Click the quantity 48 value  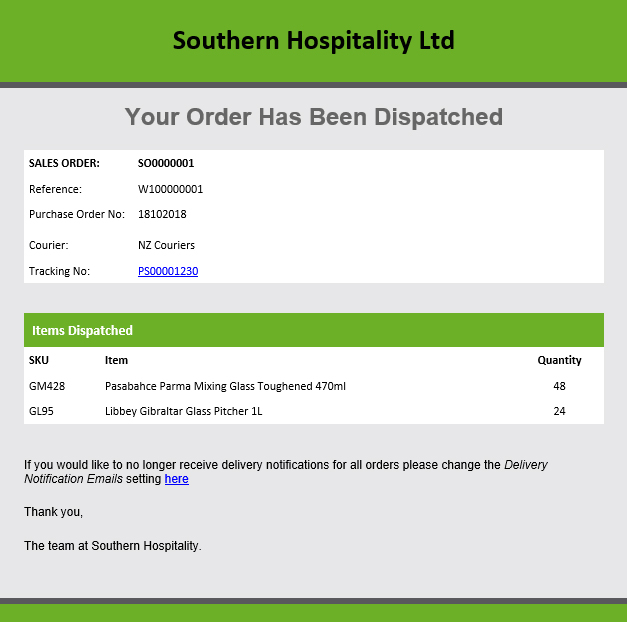(559, 386)
